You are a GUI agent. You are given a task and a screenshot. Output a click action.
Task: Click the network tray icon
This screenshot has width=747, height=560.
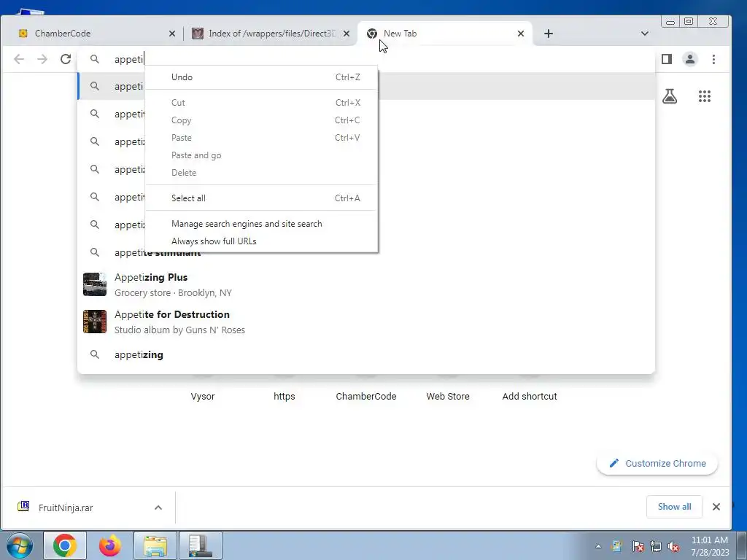pyautogui.click(x=656, y=546)
